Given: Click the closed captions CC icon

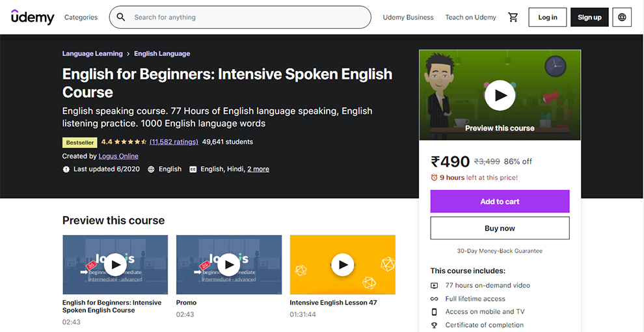Looking at the screenshot, I should pyautogui.click(x=193, y=169).
